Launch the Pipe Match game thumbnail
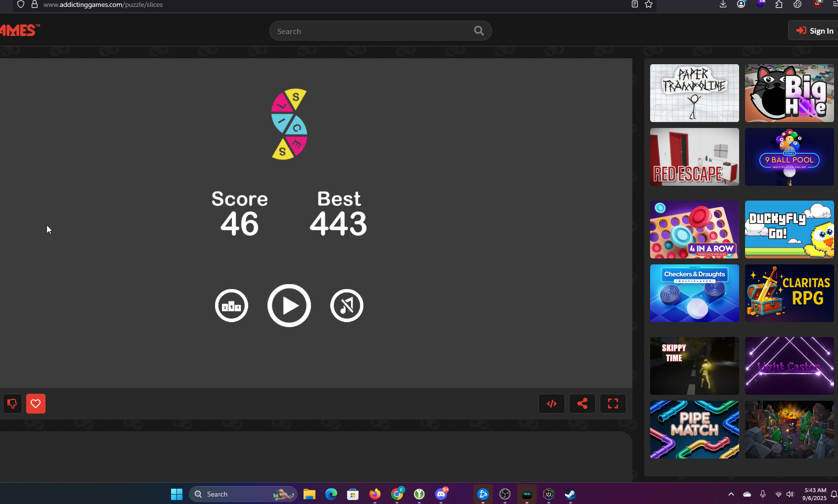Image resolution: width=838 pixels, height=504 pixels. tap(694, 429)
